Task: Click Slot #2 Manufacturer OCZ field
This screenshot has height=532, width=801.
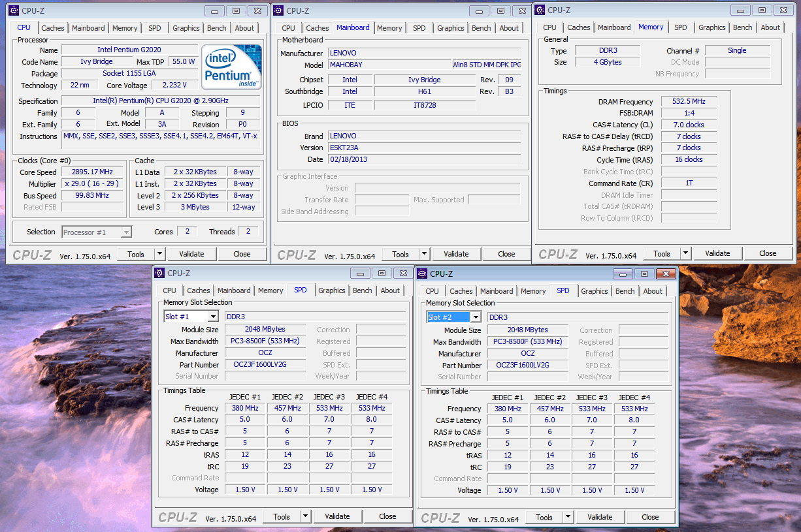Action: (528, 354)
